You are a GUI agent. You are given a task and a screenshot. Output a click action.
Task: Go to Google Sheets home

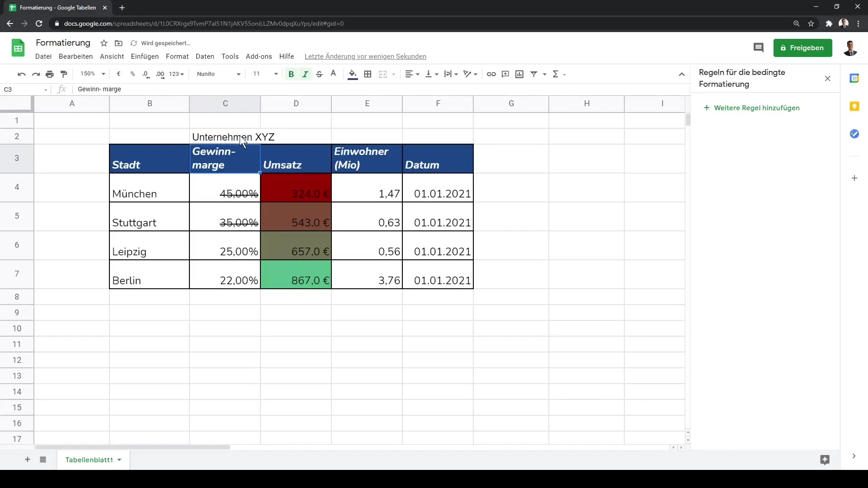coord(18,48)
